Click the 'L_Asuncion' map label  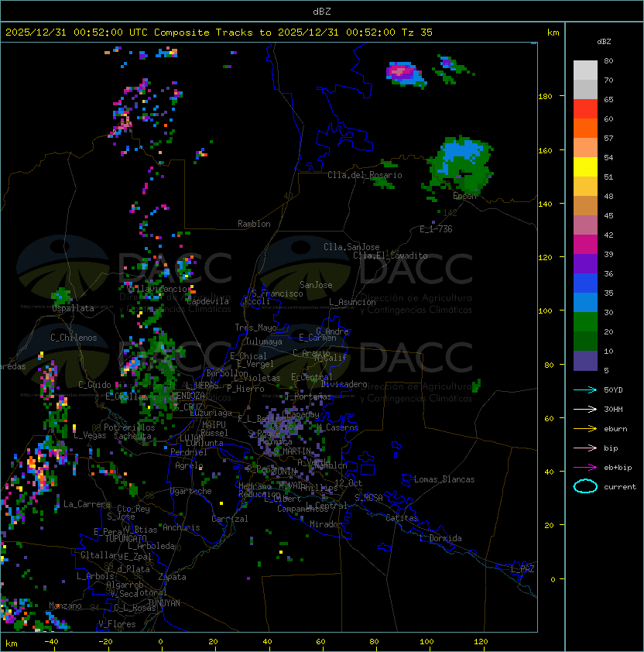coord(352,302)
